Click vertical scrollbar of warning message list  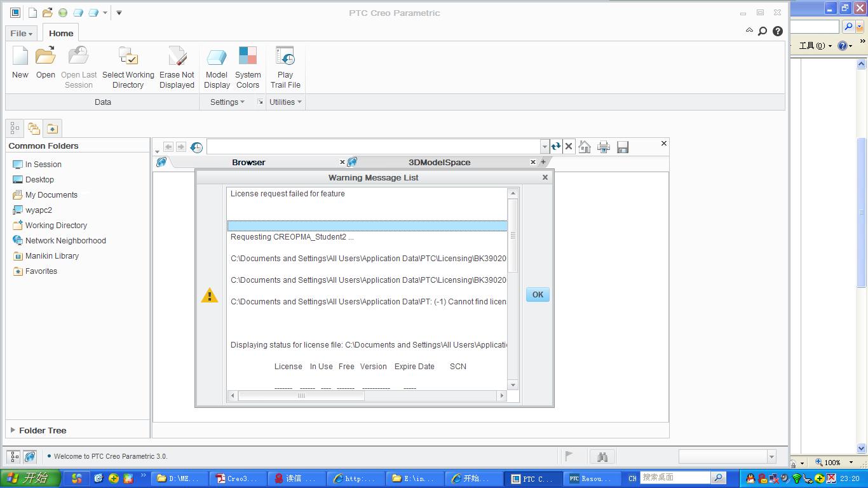tap(513, 235)
